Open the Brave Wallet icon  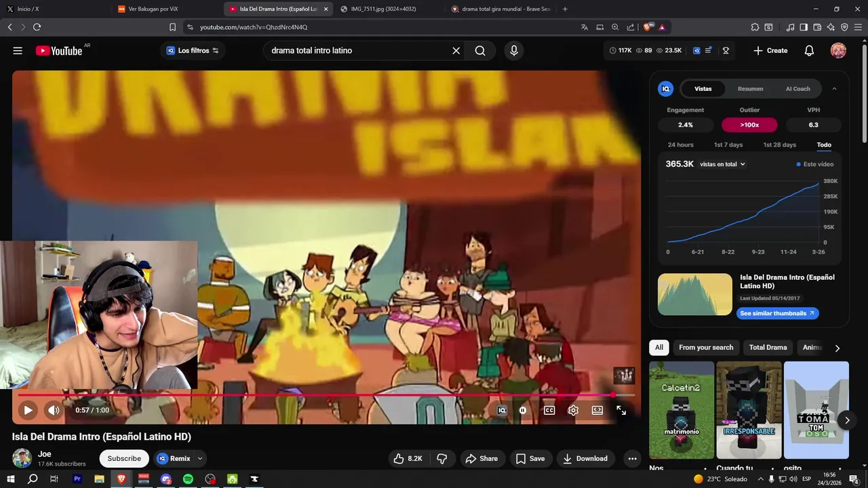[x=817, y=27]
